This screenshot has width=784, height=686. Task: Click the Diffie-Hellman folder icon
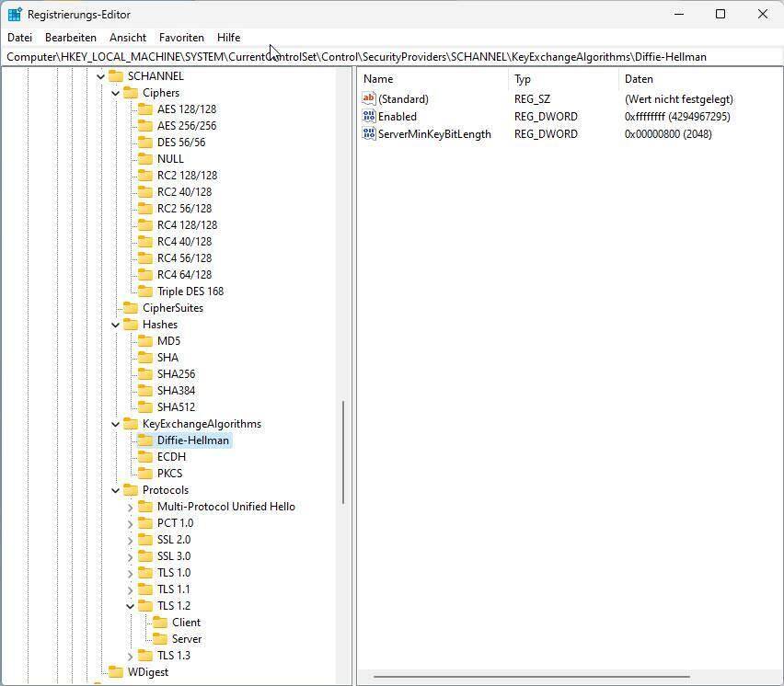tap(145, 440)
